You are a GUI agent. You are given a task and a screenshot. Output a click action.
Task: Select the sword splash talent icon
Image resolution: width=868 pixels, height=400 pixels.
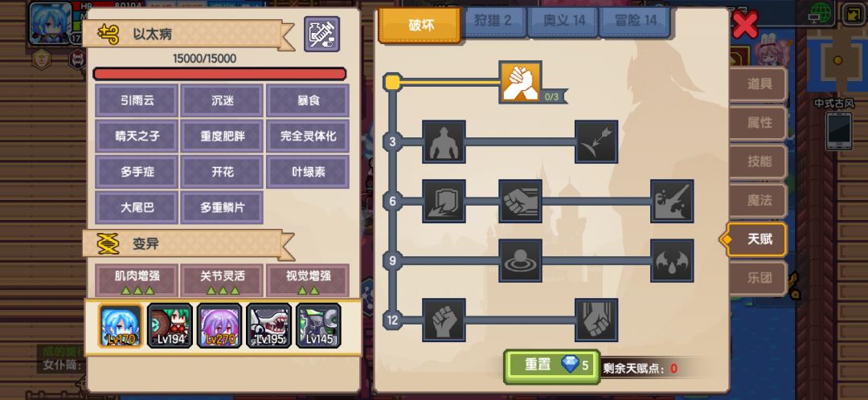672,201
